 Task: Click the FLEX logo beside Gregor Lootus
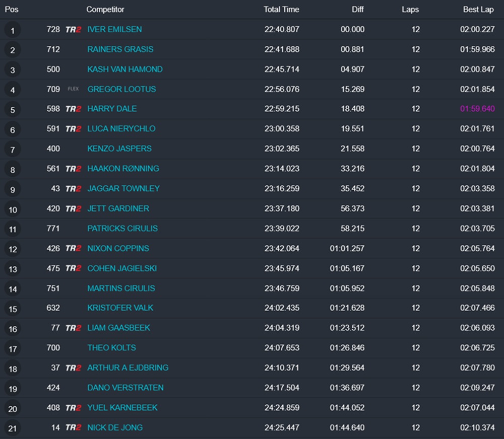tap(73, 89)
